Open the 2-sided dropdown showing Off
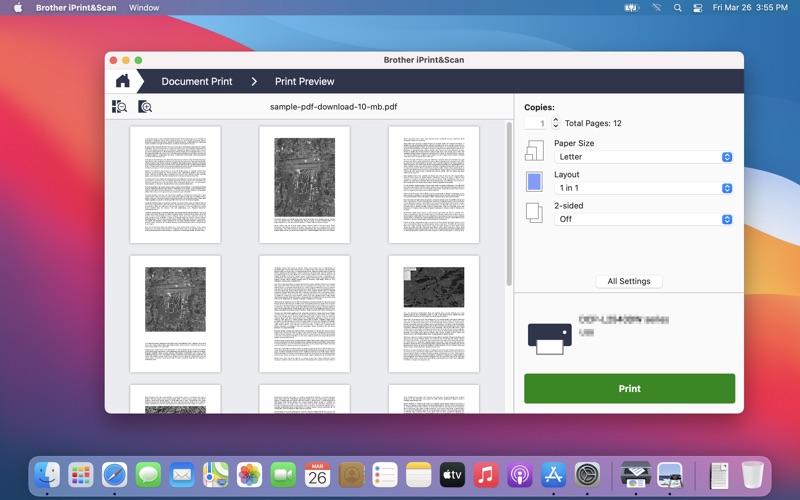This screenshot has height=500, width=800. [644, 219]
